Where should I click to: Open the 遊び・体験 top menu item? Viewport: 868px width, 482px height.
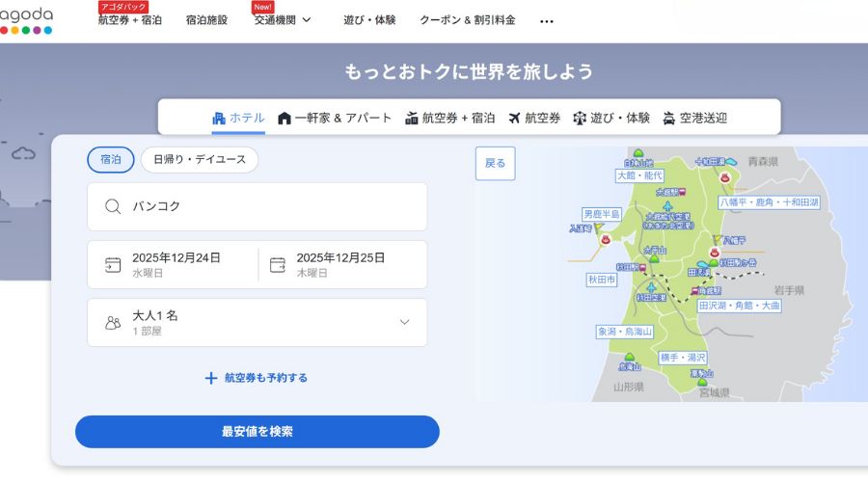pyautogui.click(x=369, y=20)
